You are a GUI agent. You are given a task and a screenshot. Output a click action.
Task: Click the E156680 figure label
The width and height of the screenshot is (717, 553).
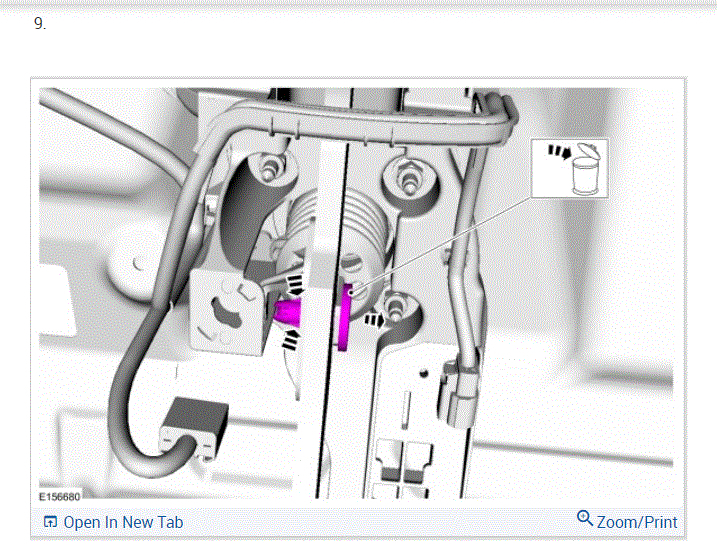click(59, 497)
